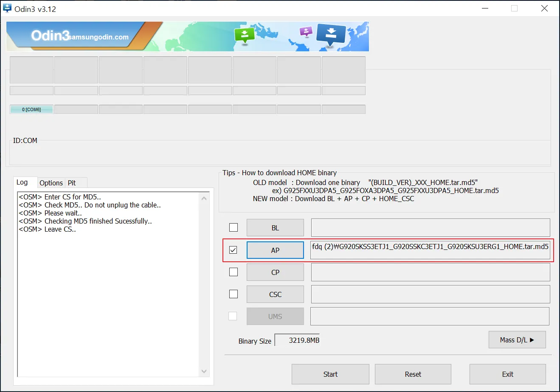Click the Odin3 app icon in title bar
560x392 pixels.
click(7, 8)
